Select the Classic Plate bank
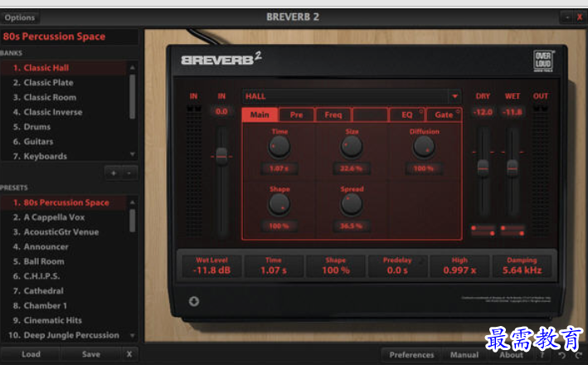588x365 pixels. coord(64,82)
